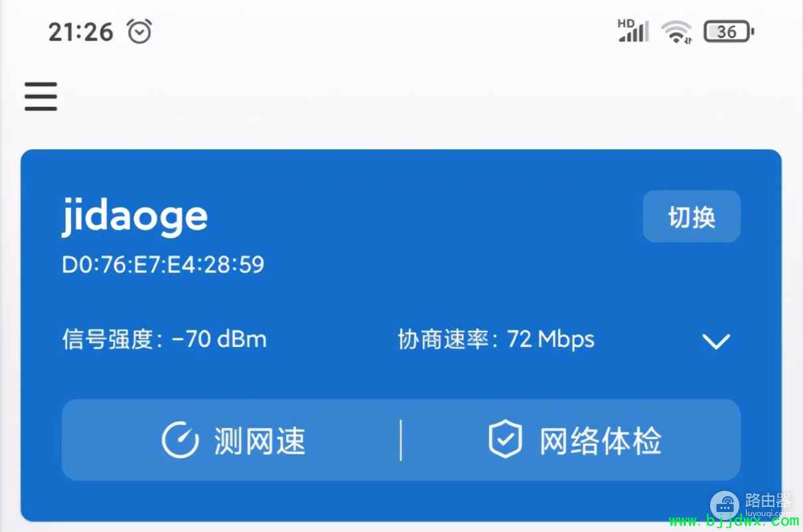Click the speedometer icon for 测网速

181,440
